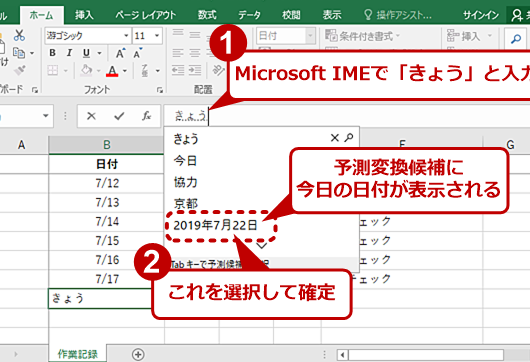Confirm entry with the checkmark button
The image size is (530, 362).
click(119, 116)
